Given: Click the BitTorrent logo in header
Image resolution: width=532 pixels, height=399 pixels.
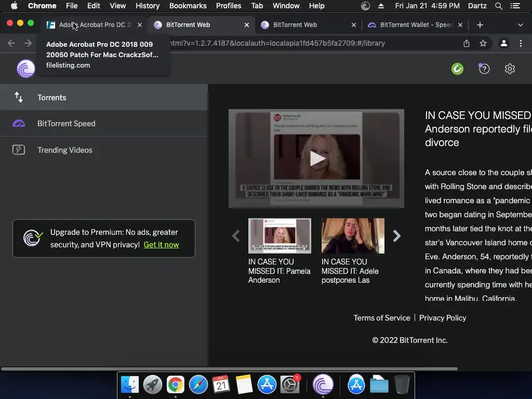Looking at the screenshot, I should click(26, 69).
